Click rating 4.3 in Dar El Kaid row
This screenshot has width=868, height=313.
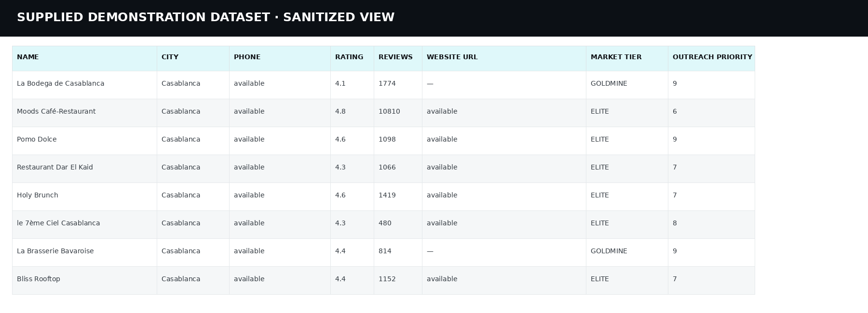point(340,167)
